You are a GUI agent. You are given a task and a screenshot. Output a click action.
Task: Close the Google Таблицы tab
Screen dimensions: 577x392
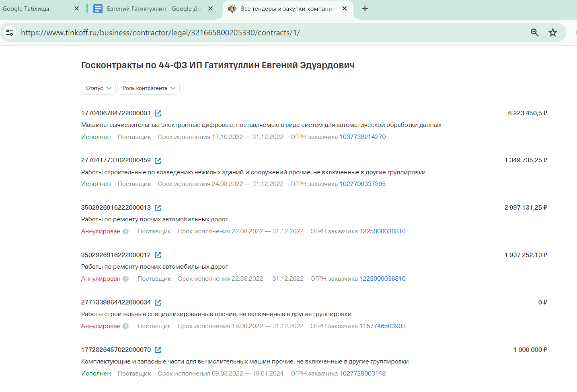tap(76, 8)
